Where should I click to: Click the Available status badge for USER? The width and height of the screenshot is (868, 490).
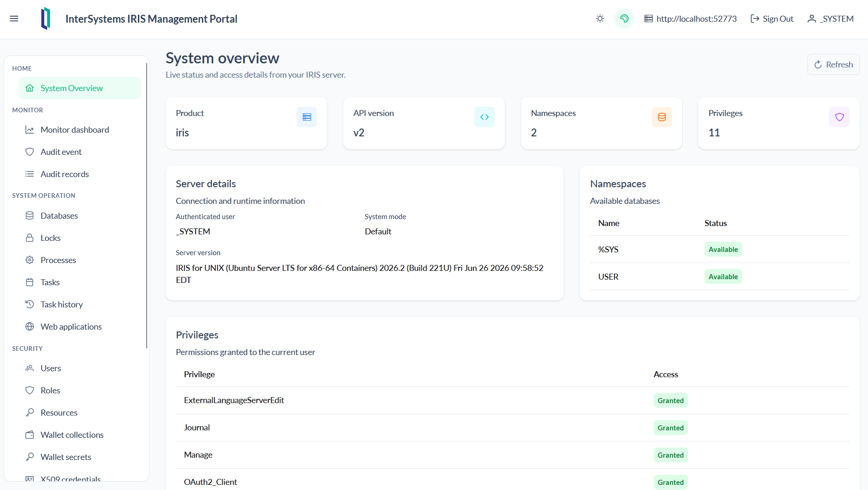click(x=723, y=276)
